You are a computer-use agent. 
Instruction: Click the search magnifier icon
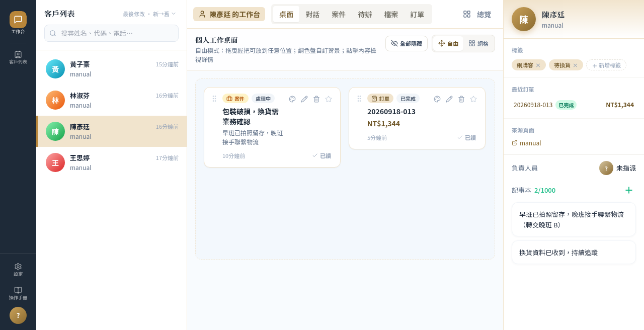click(53, 33)
